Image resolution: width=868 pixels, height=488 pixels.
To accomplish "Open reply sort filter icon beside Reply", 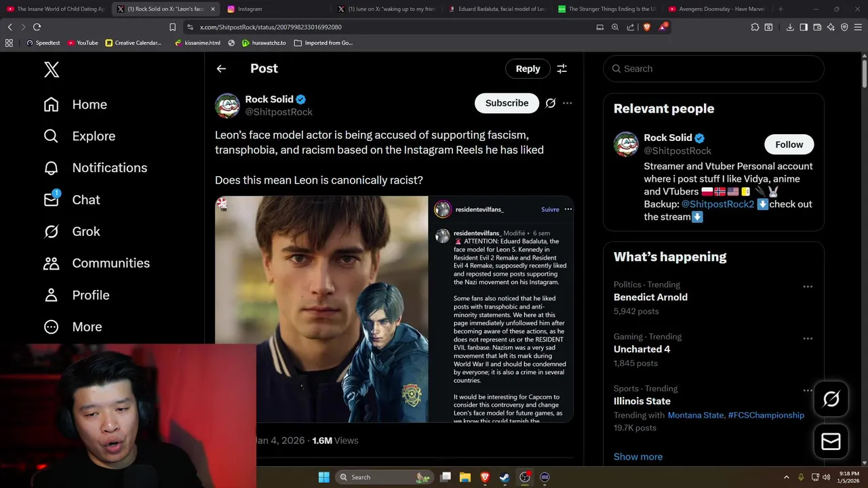I will tap(561, 68).
